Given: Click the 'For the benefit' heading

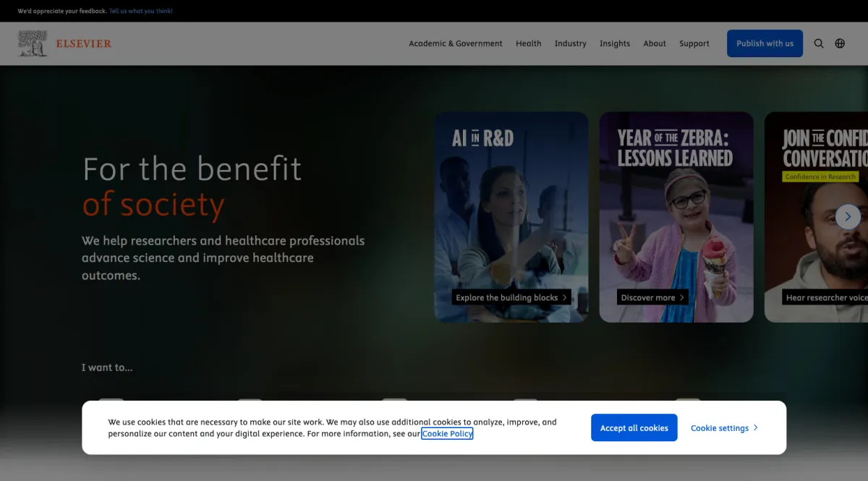Looking at the screenshot, I should pyautogui.click(x=192, y=169).
